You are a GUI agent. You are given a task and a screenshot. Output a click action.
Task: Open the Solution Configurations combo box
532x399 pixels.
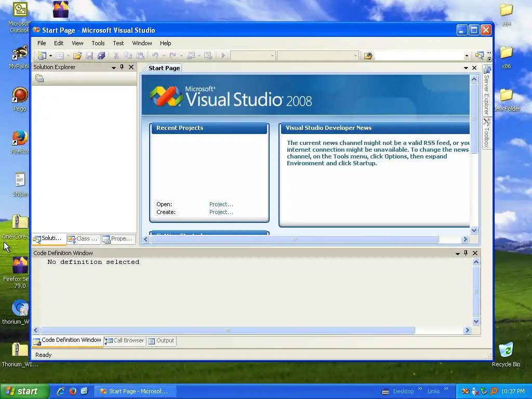click(253, 56)
